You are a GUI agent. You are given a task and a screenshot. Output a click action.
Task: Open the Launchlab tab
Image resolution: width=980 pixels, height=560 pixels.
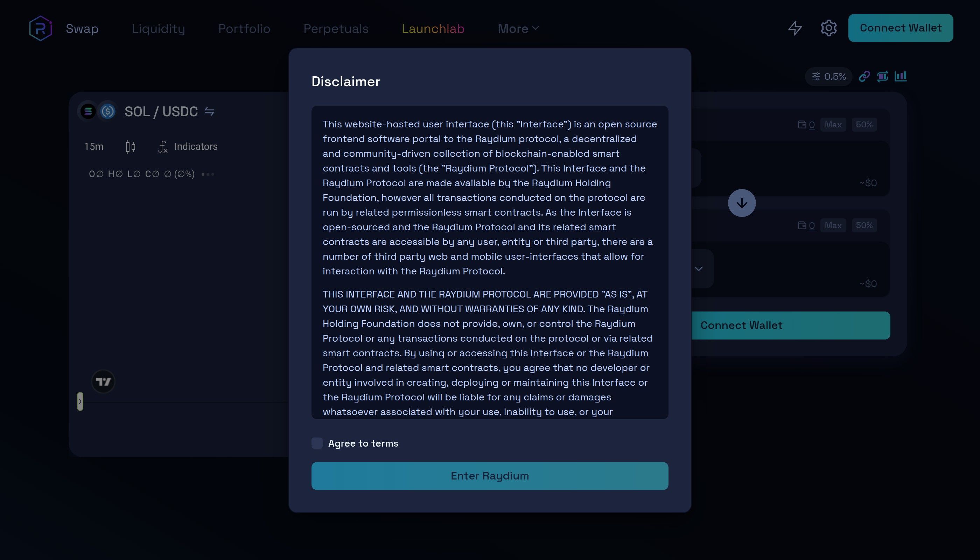pyautogui.click(x=433, y=29)
